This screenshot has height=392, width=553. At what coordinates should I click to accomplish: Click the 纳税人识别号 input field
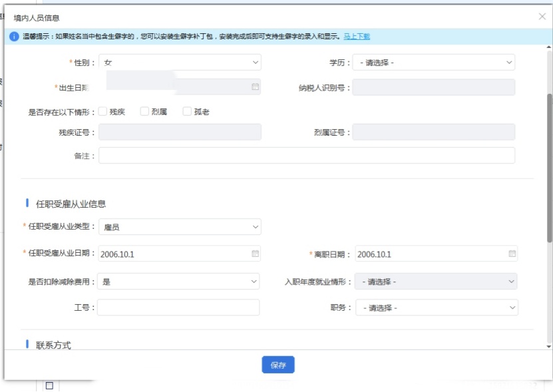pos(433,87)
